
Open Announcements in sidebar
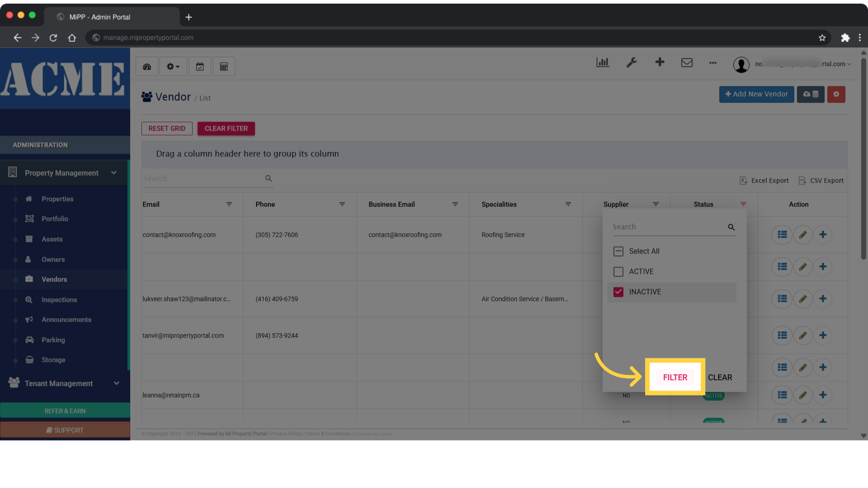point(66,319)
